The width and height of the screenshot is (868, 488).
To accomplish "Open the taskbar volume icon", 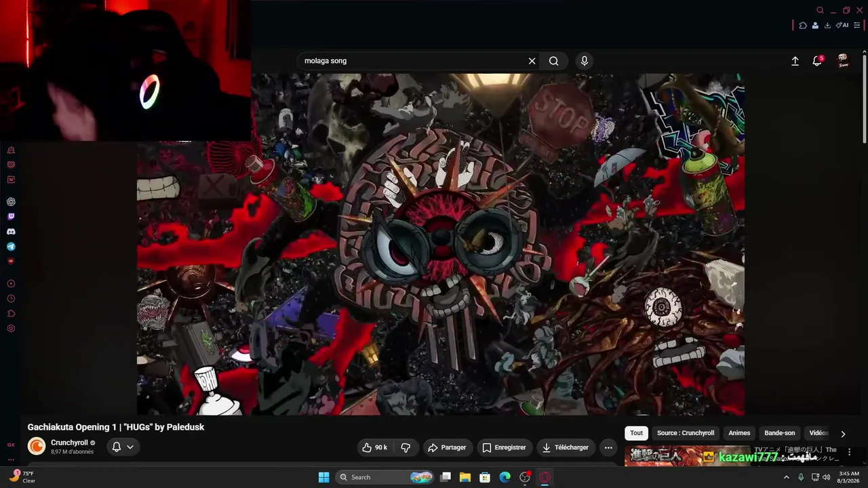I will click(x=826, y=477).
